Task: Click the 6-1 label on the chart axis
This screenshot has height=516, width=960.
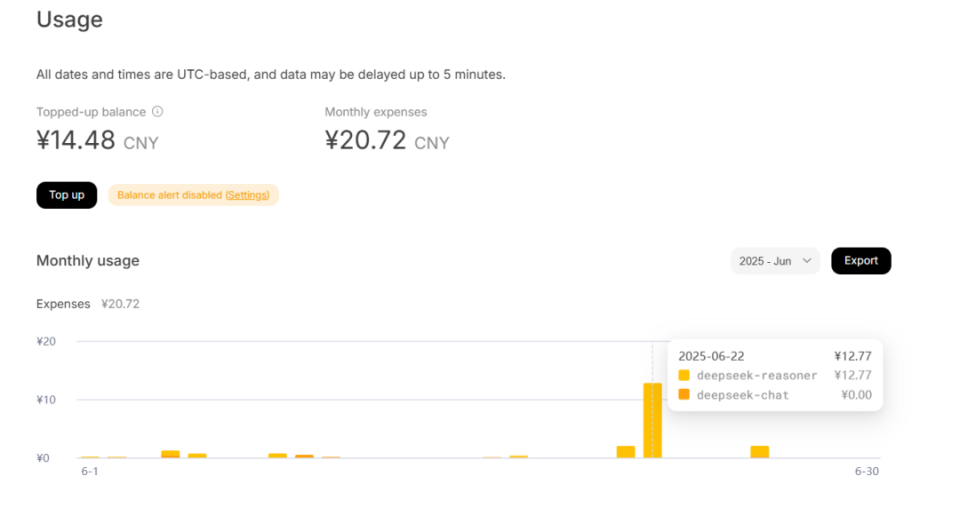Action: click(89, 471)
